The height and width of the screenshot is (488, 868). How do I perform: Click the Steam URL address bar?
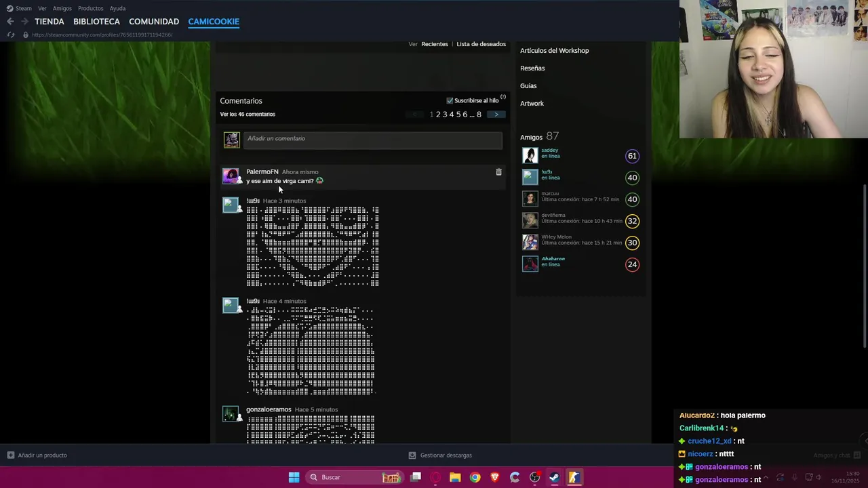click(x=102, y=35)
